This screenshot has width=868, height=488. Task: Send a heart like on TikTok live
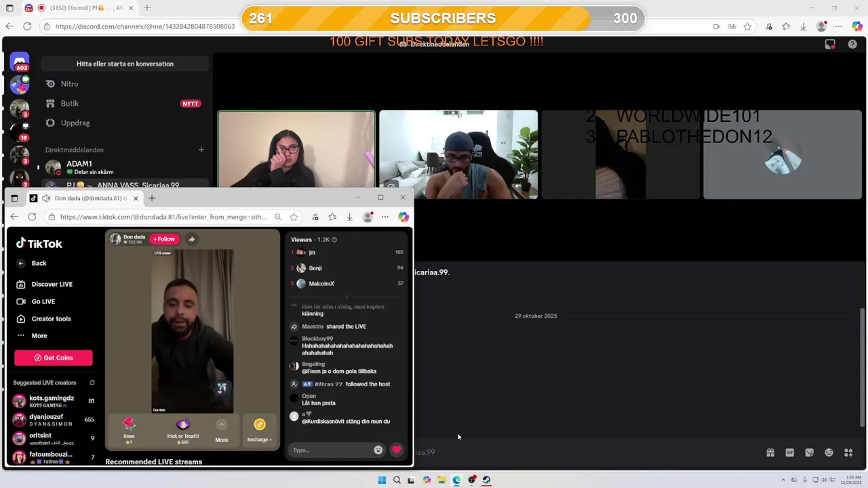click(x=397, y=450)
